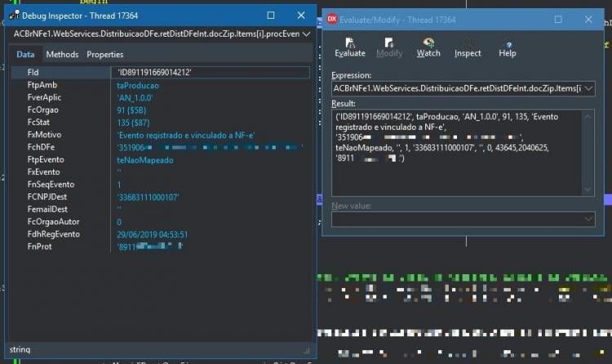Switch to the Data tab
Screen dimensions: 612x364
[x=25, y=55]
